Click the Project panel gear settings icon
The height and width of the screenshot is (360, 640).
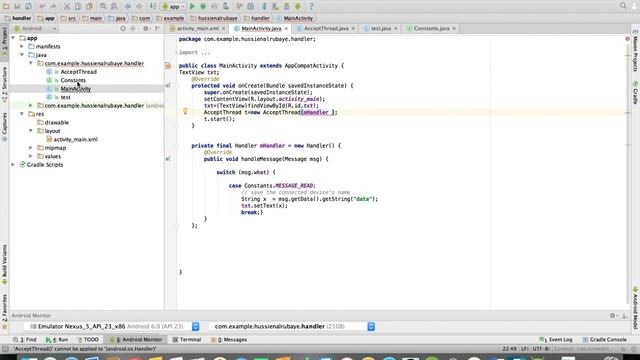pyautogui.click(x=146, y=29)
